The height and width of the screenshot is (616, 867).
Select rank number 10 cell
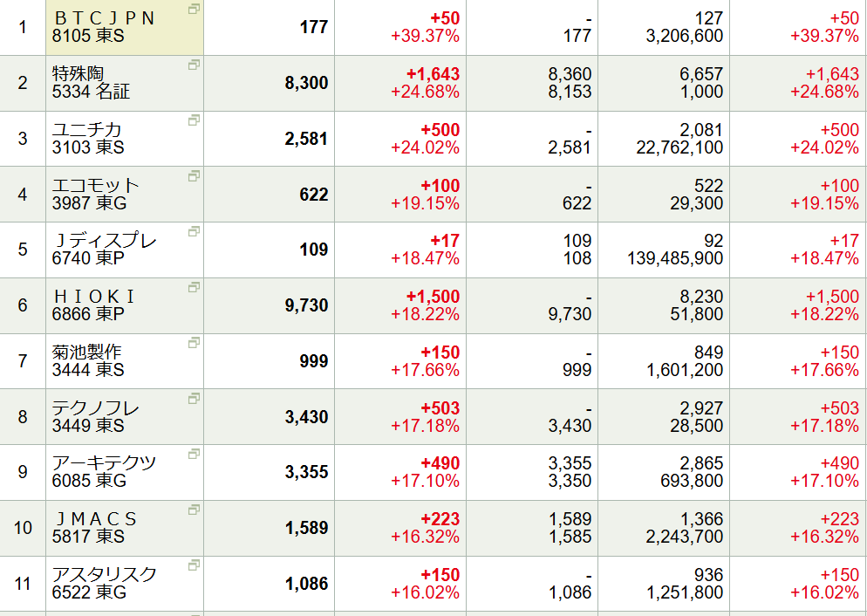23,528
